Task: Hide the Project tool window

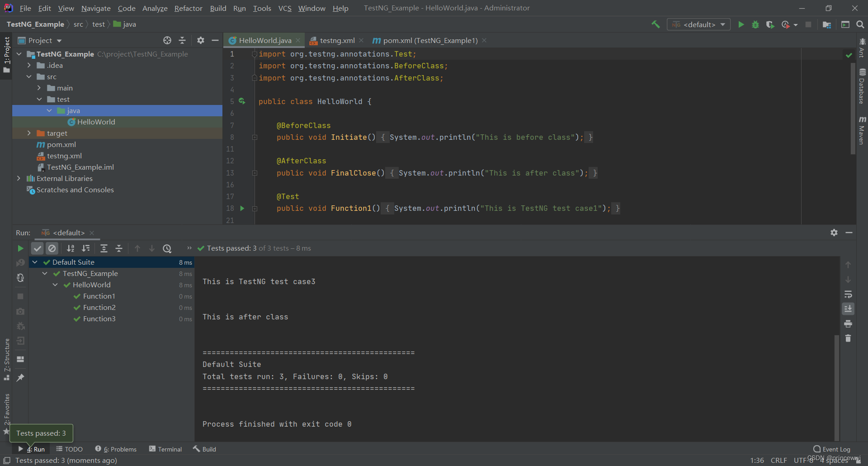Action: 215,40
